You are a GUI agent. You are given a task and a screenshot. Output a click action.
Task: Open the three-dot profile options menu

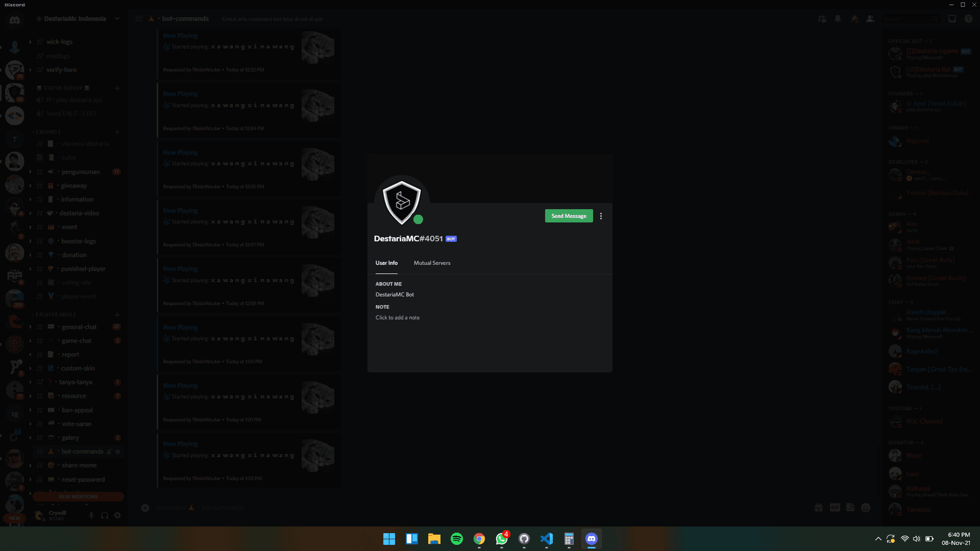[x=601, y=216]
